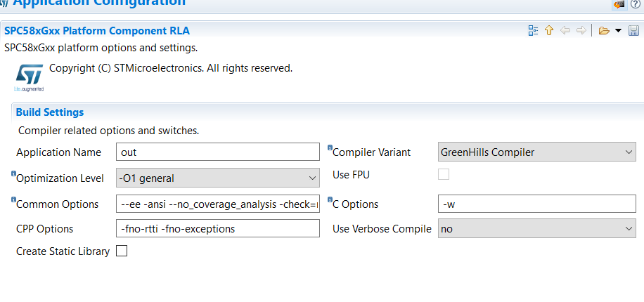Click the Create Static Library label
Image resolution: width=644 pixels, height=302 pixels.
[63, 251]
